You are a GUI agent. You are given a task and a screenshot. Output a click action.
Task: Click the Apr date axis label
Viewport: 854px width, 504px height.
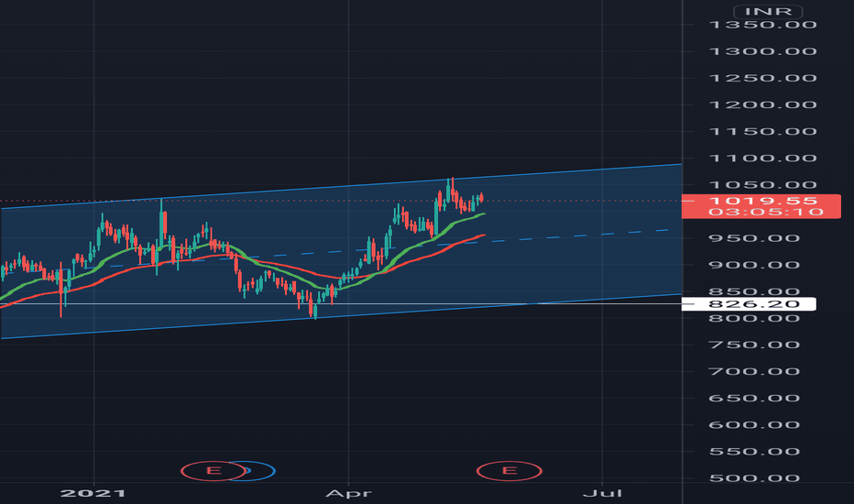point(348,494)
